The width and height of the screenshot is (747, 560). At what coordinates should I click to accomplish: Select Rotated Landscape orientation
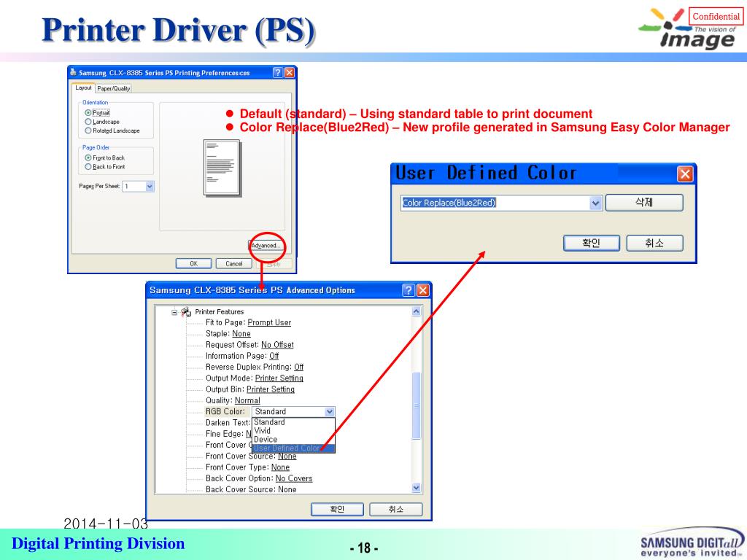pos(88,131)
